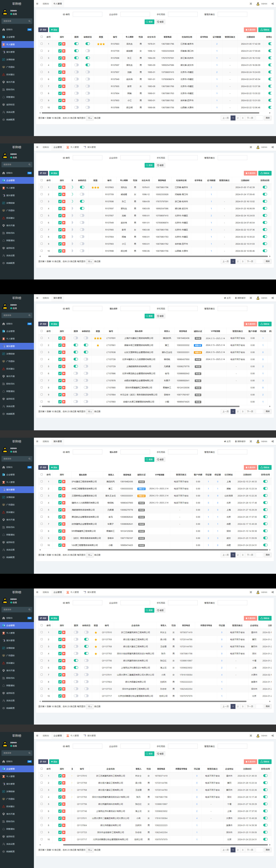Click the 重置 button in the second screenshot
This screenshot has height=868, width=276.
click(160, 165)
